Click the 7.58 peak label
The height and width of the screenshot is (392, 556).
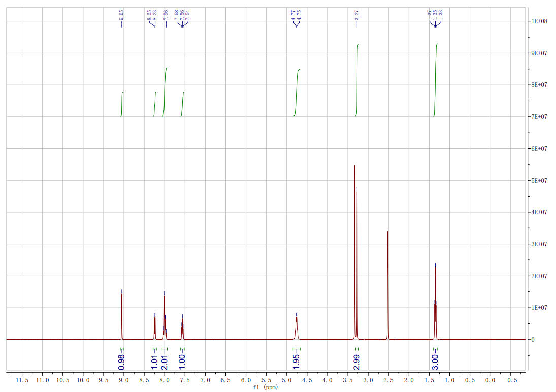click(x=177, y=15)
